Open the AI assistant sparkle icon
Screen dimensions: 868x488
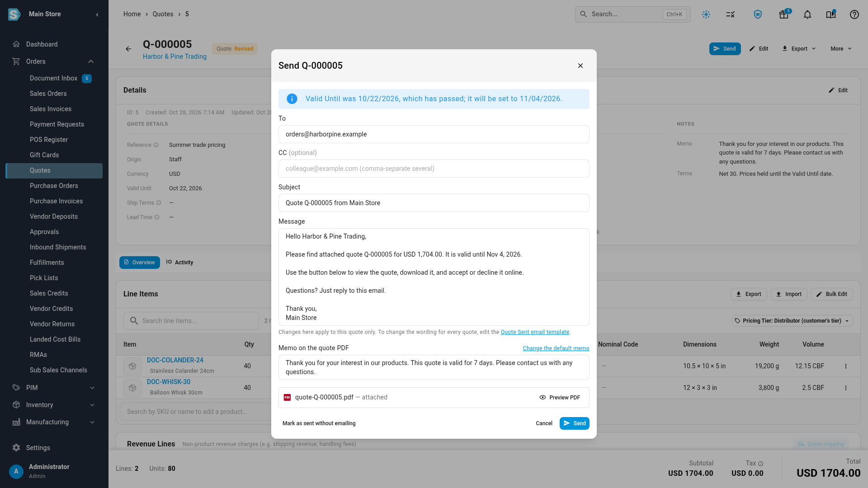pos(706,14)
